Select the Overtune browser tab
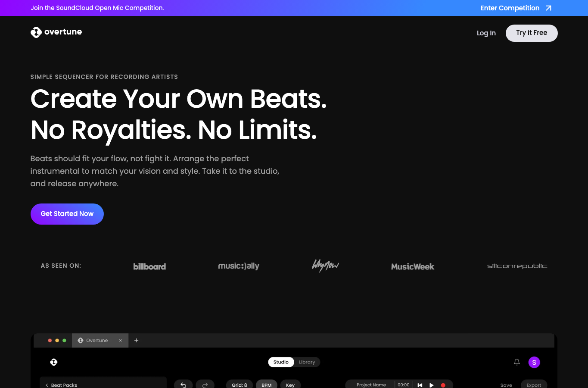The width and height of the screenshot is (588, 388). click(x=100, y=341)
